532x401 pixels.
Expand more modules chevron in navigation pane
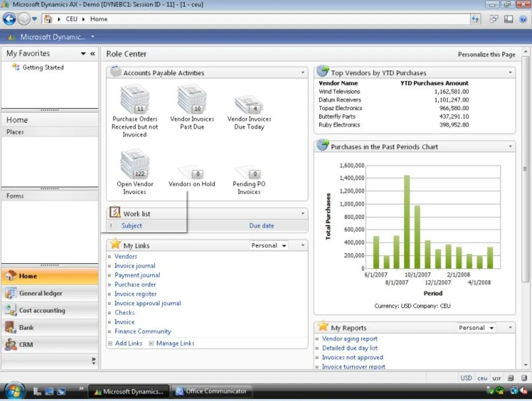pos(93,360)
